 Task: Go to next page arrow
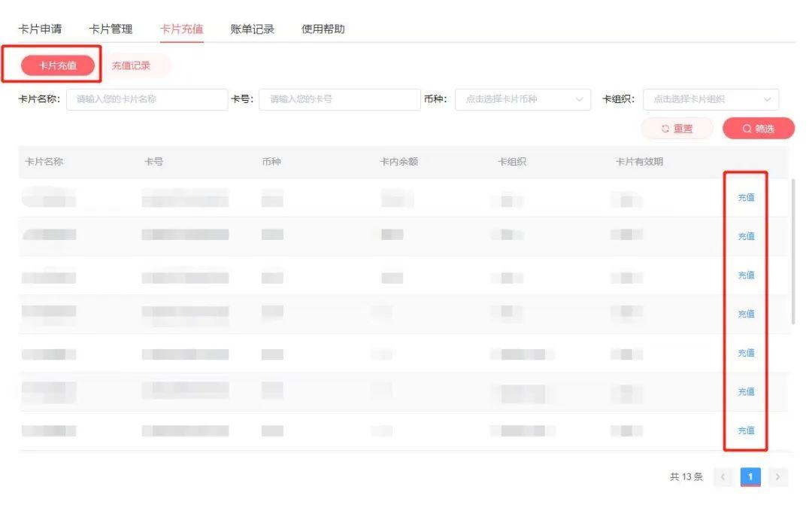[778, 476]
